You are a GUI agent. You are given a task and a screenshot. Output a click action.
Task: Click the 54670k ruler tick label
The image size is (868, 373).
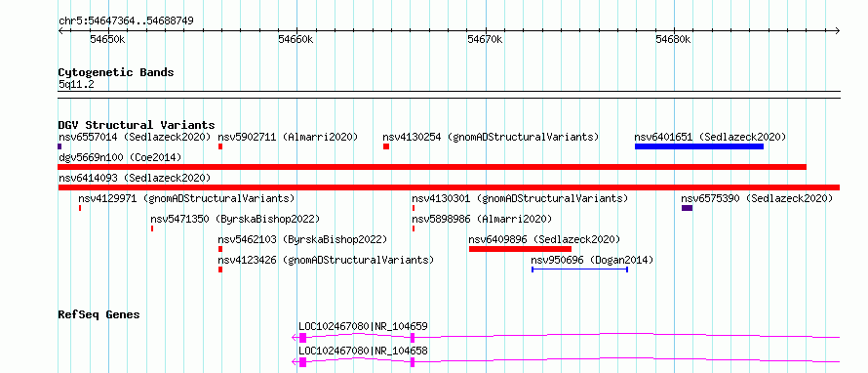click(x=486, y=39)
